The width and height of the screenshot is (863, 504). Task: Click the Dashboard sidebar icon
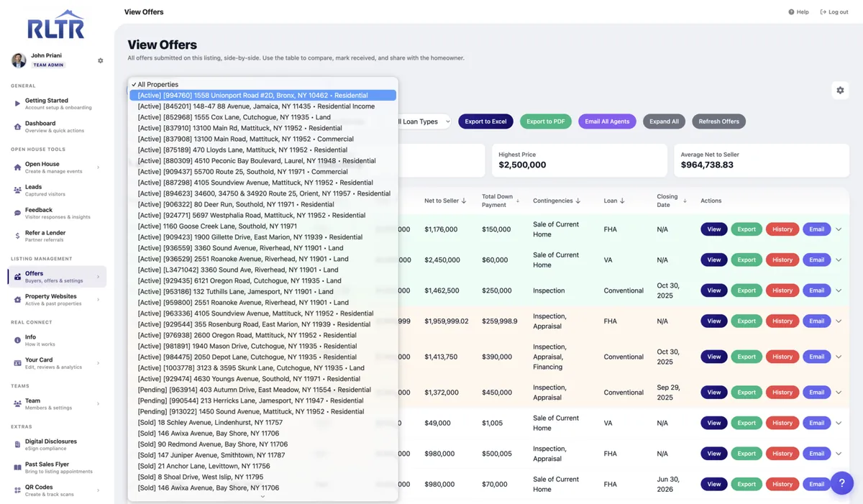[17, 127]
